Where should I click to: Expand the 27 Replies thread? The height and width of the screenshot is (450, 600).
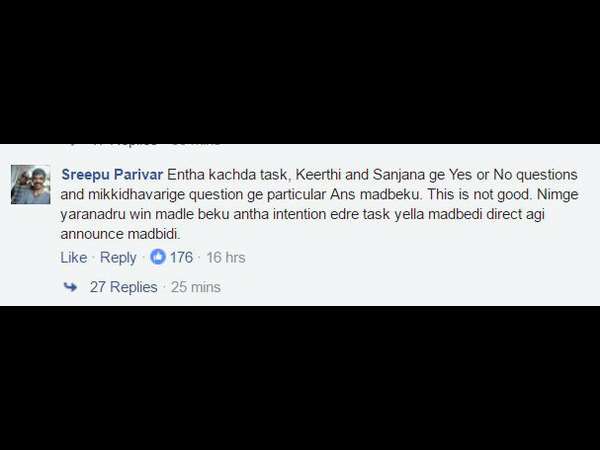pyautogui.click(x=123, y=287)
